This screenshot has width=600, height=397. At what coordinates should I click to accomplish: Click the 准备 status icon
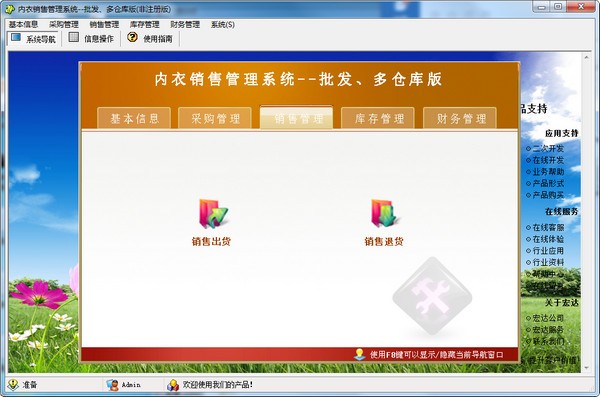click(x=13, y=384)
